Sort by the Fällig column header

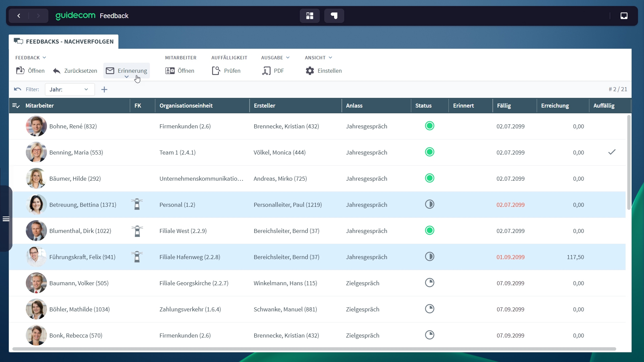click(504, 106)
